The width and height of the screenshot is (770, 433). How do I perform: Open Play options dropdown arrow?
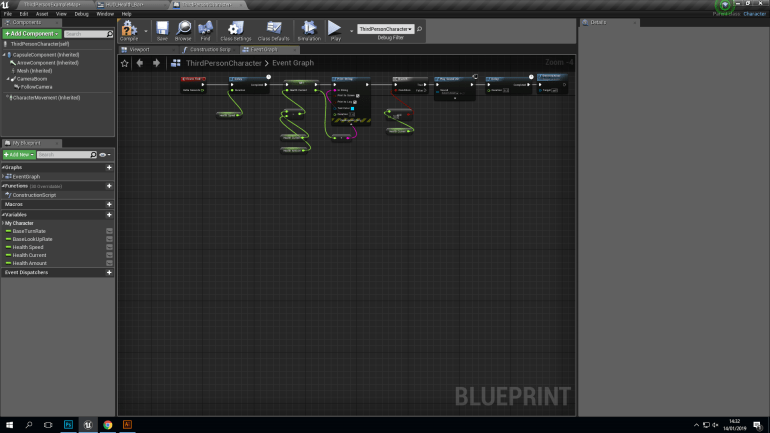351,31
